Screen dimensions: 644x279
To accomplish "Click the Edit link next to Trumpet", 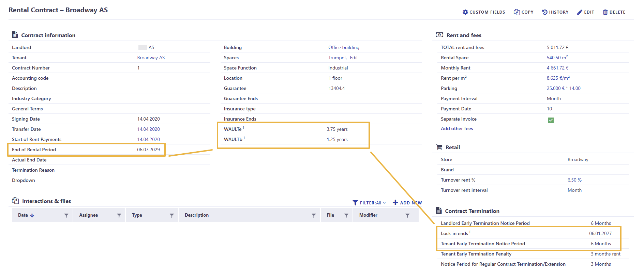I will (x=354, y=58).
